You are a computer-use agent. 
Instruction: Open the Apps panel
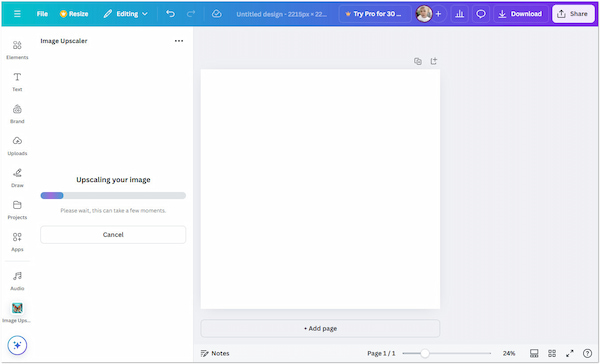coord(17,242)
